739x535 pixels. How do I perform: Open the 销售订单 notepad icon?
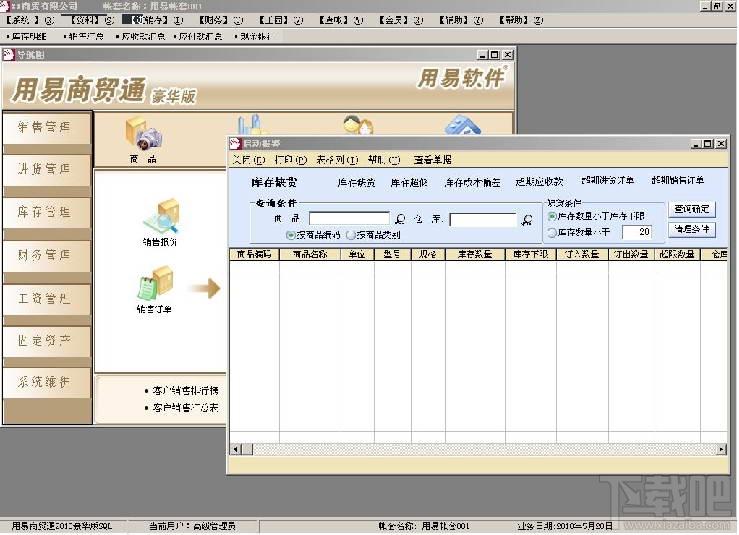156,283
